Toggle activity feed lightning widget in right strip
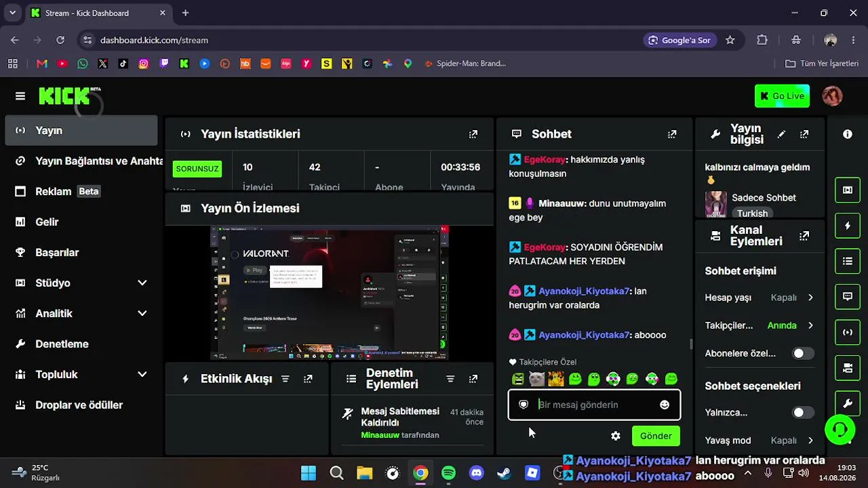 [848, 226]
